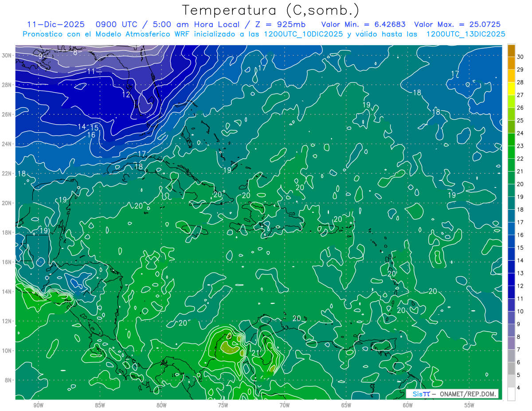Click the "75W" longitude axis label
Viewport: 532px width, 411px height.
223,406
